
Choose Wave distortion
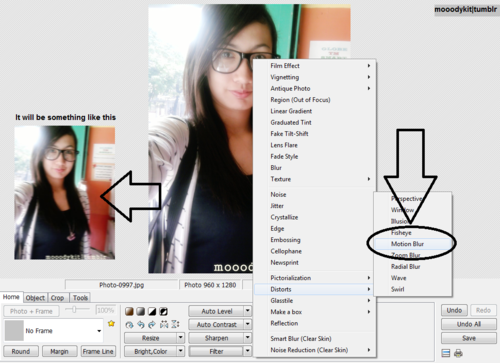(413, 278)
